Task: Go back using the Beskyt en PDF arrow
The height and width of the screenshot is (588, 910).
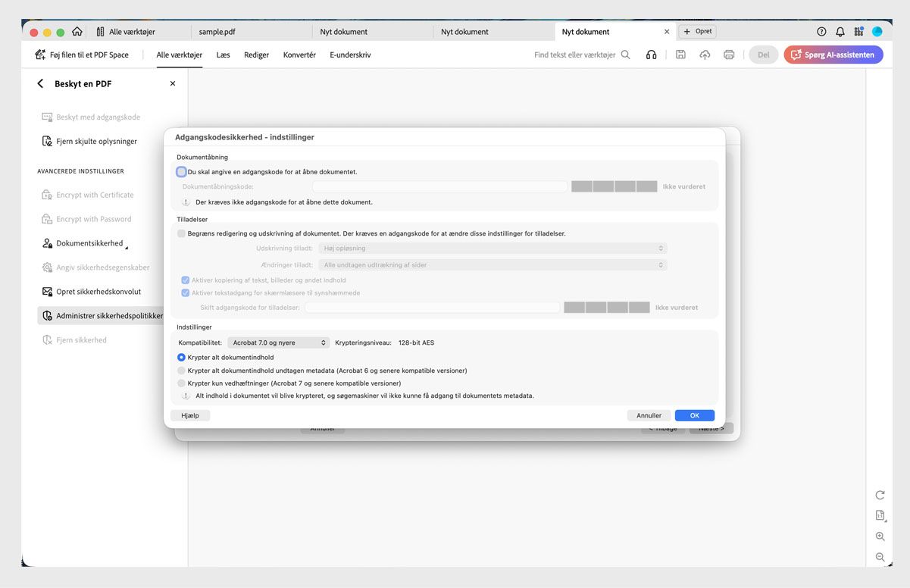Action: [40, 83]
